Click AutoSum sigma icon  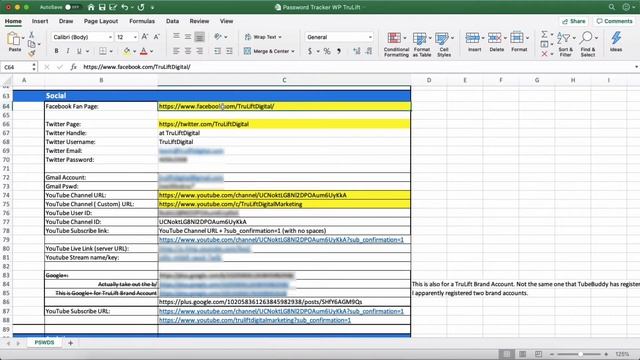coord(544,34)
